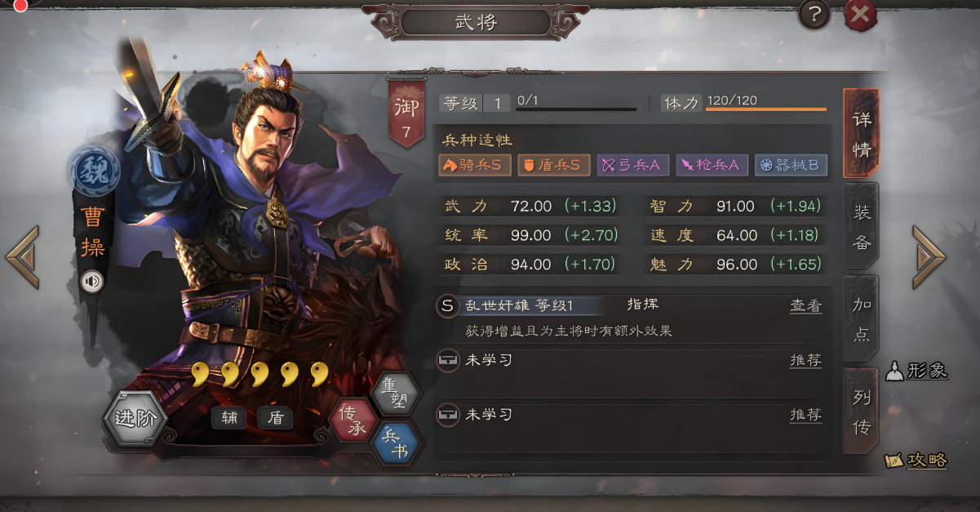
Task: Open the 列传 tab
Action: coord(862,412)
